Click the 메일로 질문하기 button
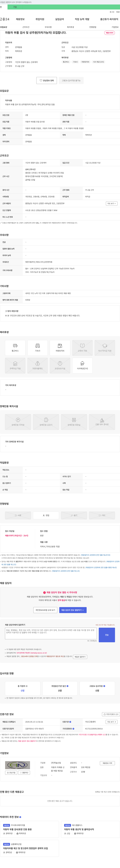The width and height of the screenshot is (120, 868). 80,657
